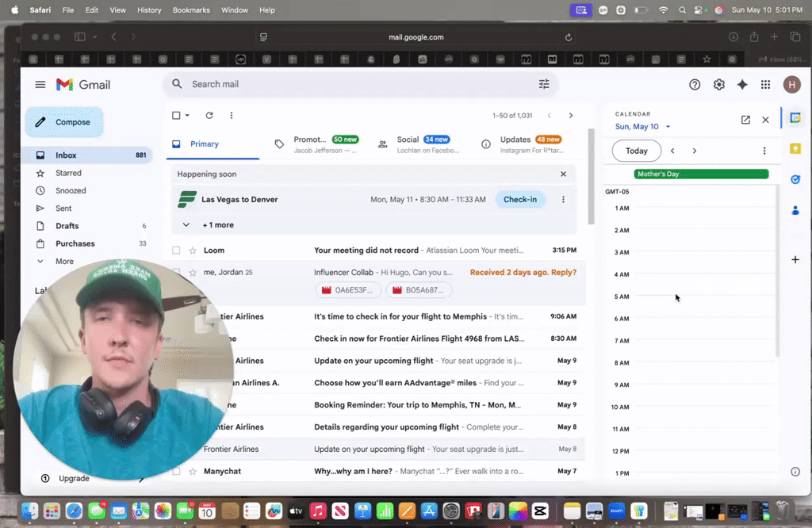The image size is (812, 528).
Task: Open Gmail Support help icon
Action: pos(695,84)
